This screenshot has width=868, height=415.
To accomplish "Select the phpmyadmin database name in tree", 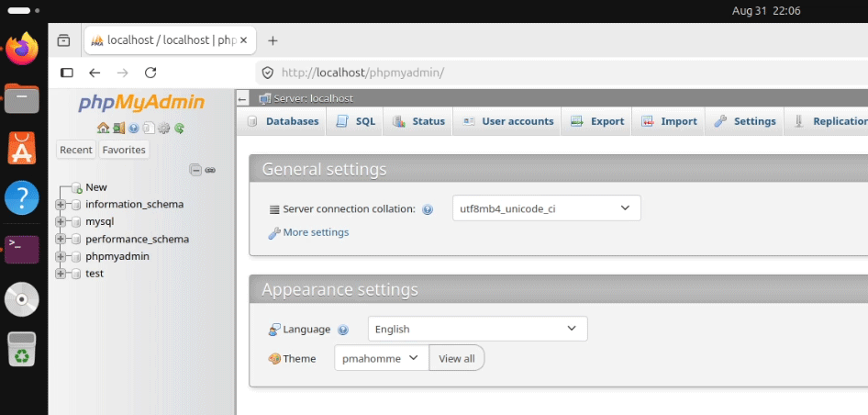I will [x=117, y=256].
